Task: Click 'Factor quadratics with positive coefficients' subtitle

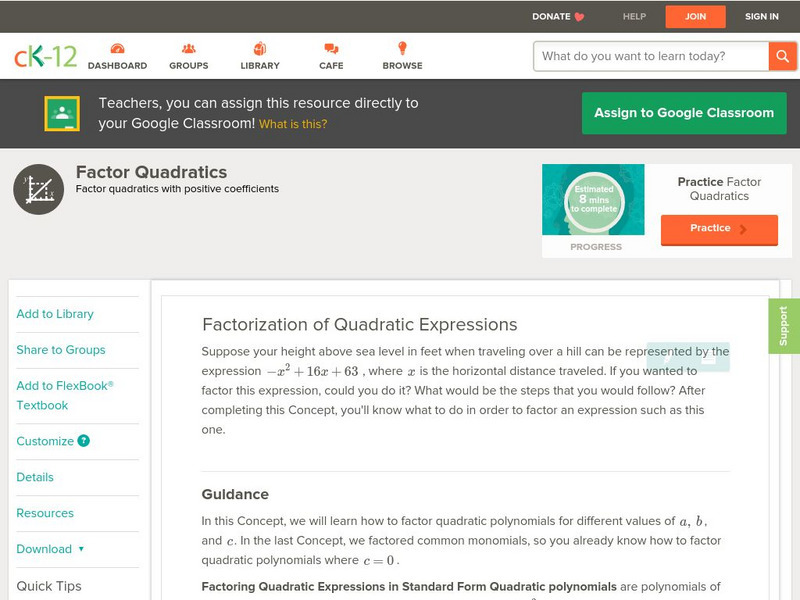Action: point(177,189)
